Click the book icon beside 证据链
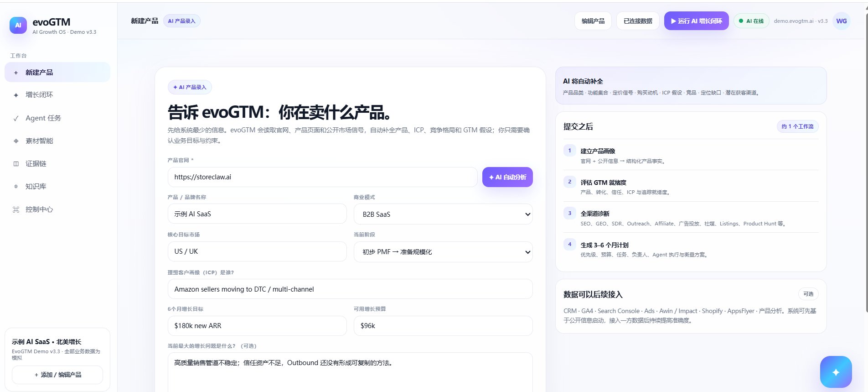 (x=16, y=164)
